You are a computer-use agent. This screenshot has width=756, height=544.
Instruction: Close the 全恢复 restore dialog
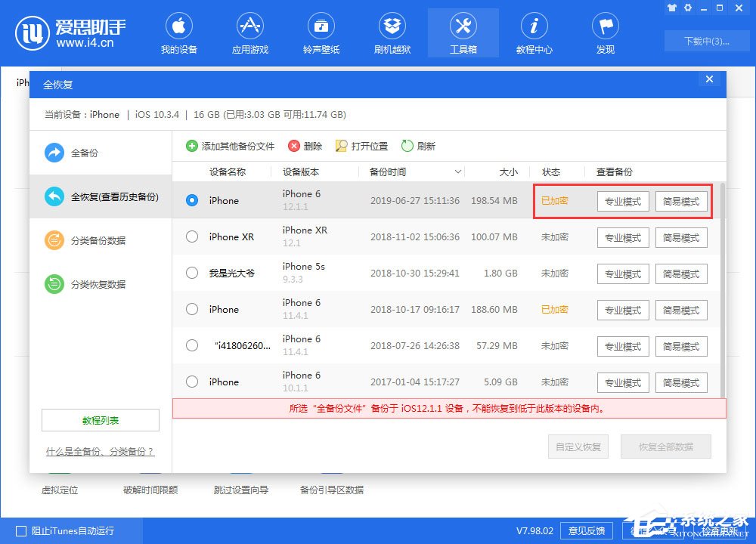pyautogui.click(x=709, y=79)
